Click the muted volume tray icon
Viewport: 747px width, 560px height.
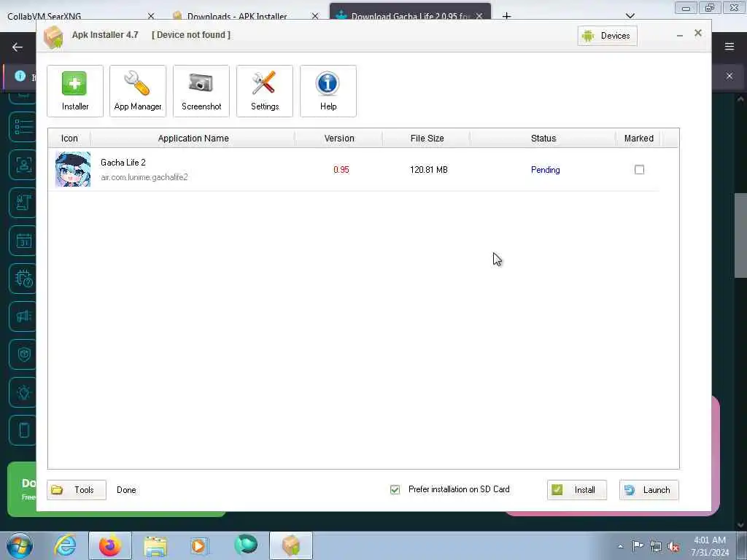tap(673, 546)
